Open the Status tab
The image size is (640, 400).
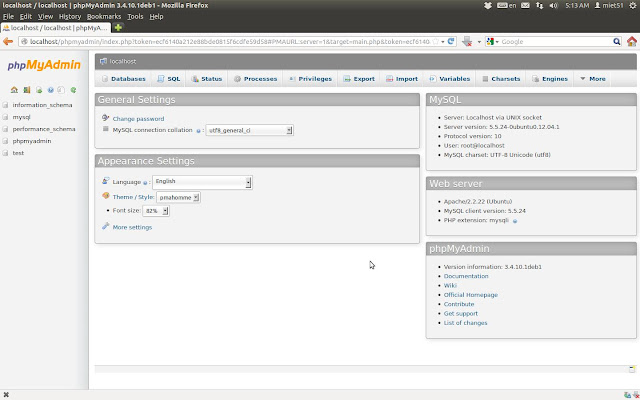pyautogui.click(x=207, y=79)
